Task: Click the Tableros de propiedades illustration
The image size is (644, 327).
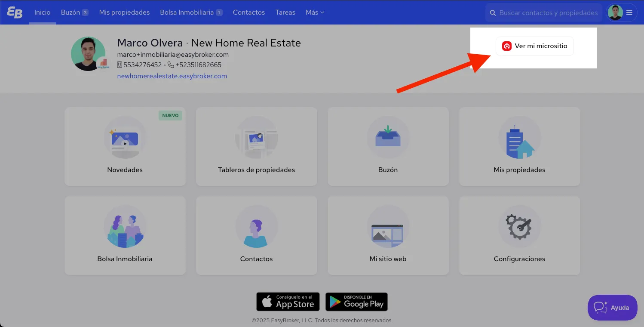Action: 257,138
